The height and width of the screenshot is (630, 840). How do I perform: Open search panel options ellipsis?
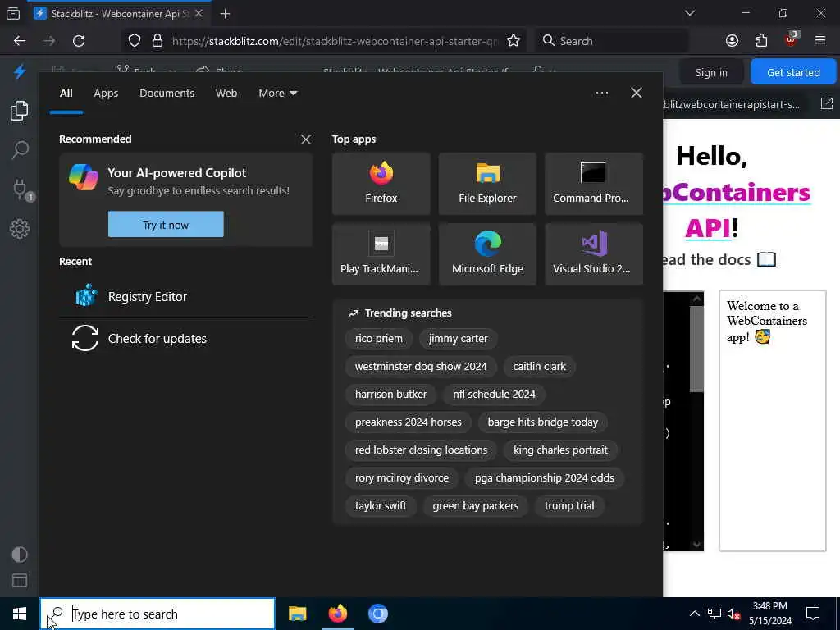click(x=601, y=94)
